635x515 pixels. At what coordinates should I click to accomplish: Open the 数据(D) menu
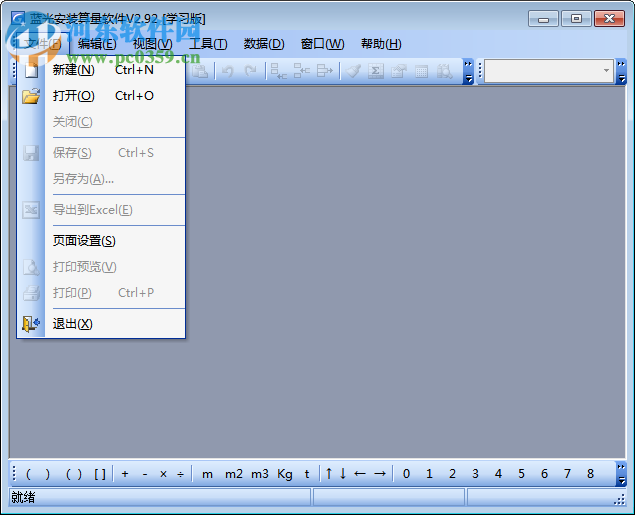click(264, 44)
